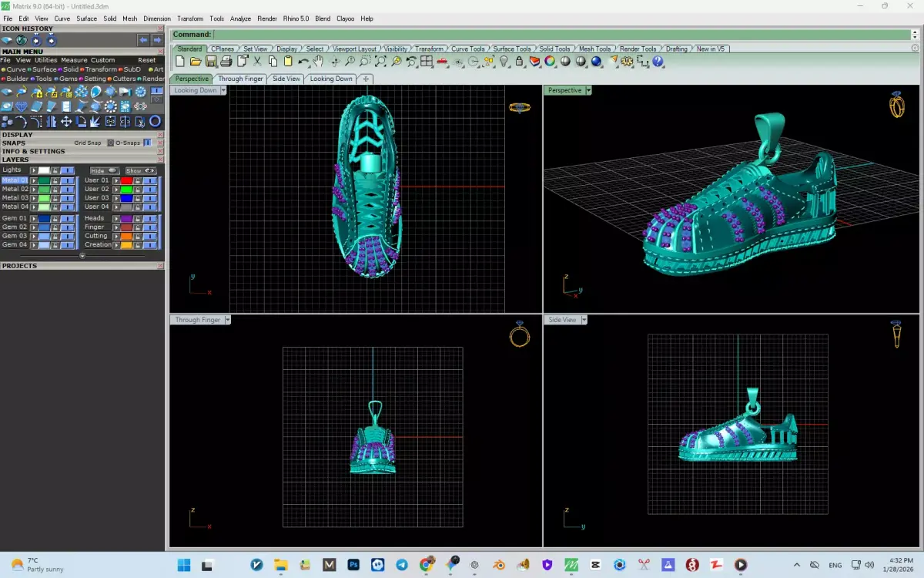The image size is (924, 578).
Task: Click the Creation orange color swatch
Action: coord(127,245)
